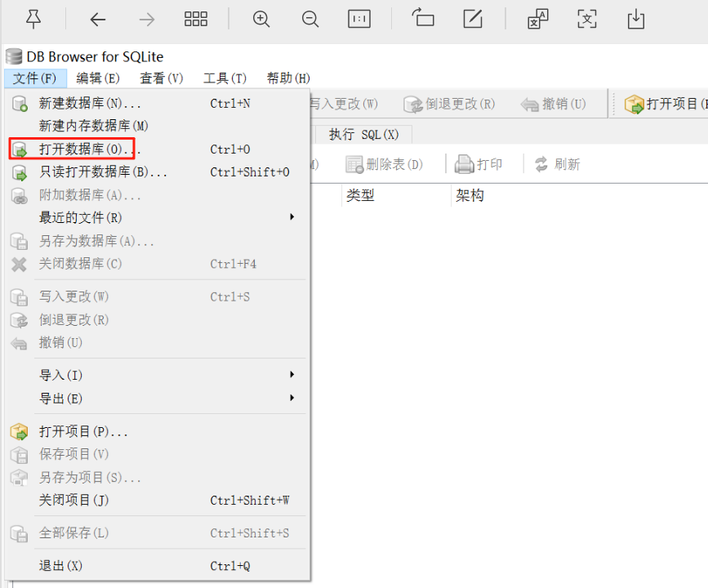
Task: Click the pin icon in the viewer toolbar
Action: 33,19
